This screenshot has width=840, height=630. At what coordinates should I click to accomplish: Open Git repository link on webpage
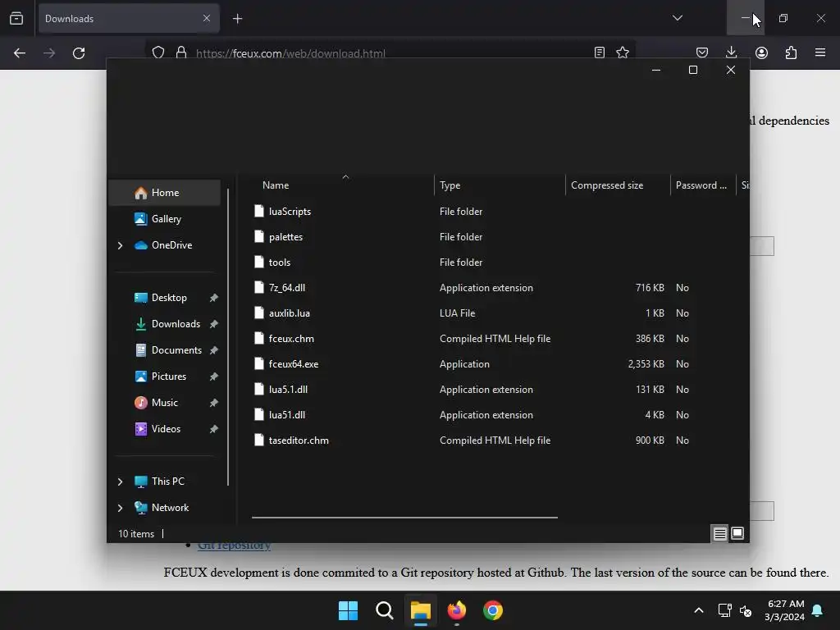(x=234, y=546)
